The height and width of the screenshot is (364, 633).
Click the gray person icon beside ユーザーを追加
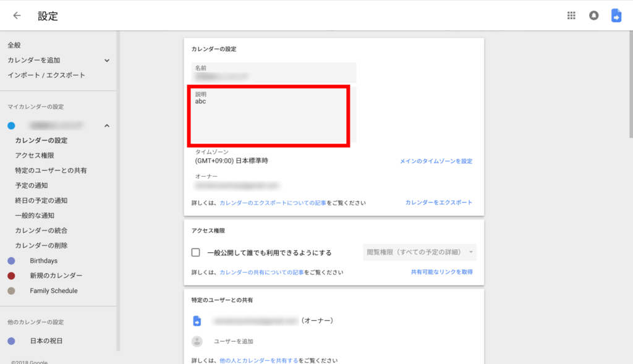click(197, 341)
